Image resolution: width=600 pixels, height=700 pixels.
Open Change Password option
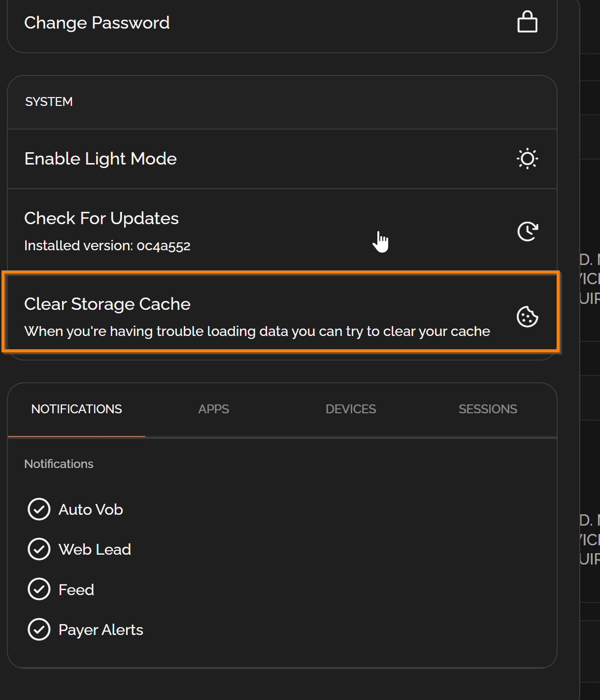97,23
